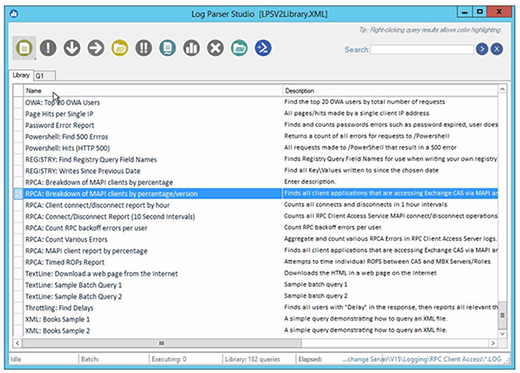Sort by the Description column header
Viewport: 520px width, 373px height.
click(390, 91)
